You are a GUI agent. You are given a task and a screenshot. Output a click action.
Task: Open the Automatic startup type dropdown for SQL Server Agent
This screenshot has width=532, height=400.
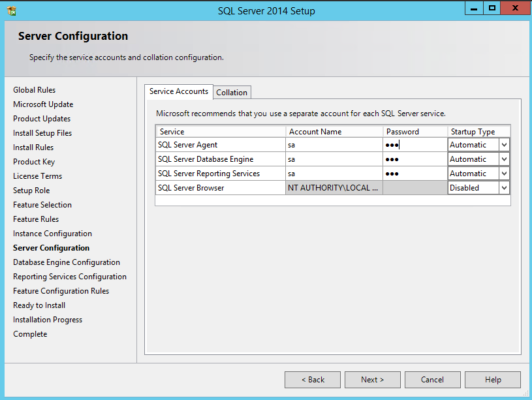[x=504, y=144]
